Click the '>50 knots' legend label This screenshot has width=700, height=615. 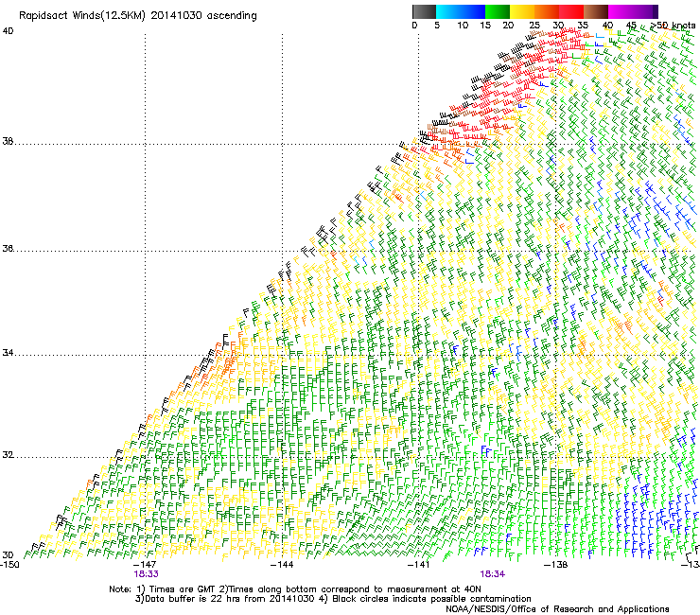pyautogui.click(x=673, y=26)
